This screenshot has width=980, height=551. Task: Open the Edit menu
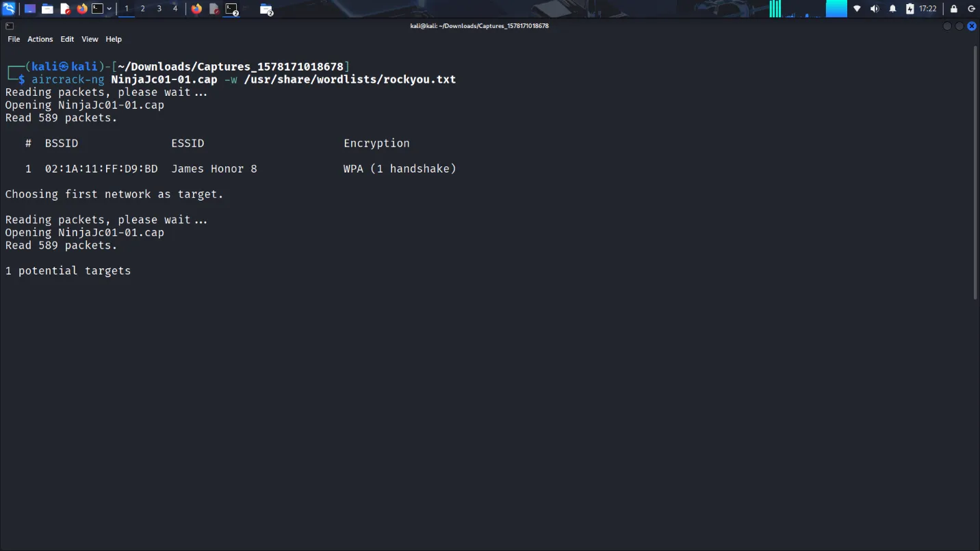[67, 39]
